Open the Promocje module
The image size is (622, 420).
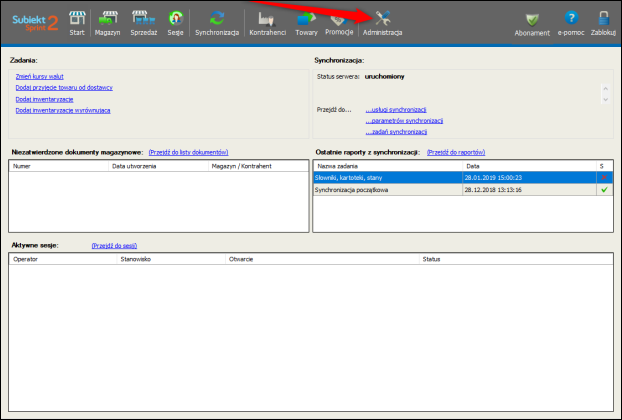click(339, 22)
